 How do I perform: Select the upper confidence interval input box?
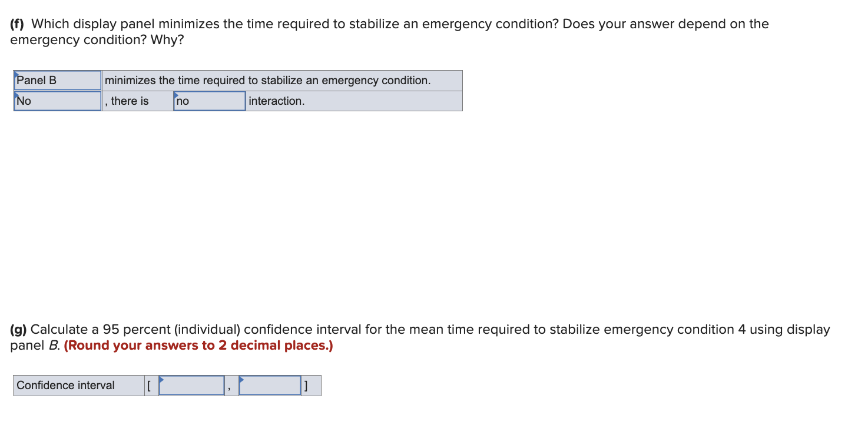269,385
